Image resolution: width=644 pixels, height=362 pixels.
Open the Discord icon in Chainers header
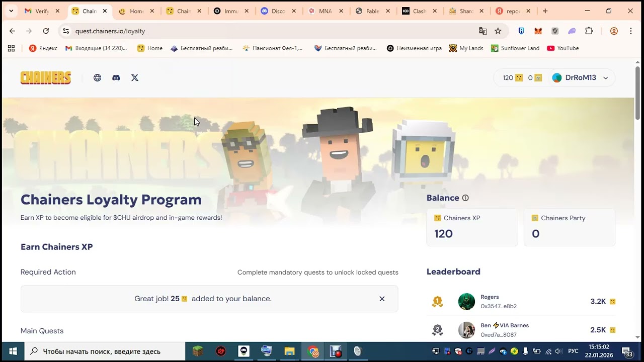[116, 78]
